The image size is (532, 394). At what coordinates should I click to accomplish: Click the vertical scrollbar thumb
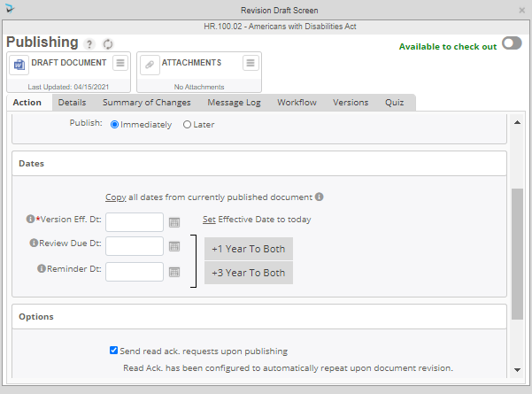point(517,254)
